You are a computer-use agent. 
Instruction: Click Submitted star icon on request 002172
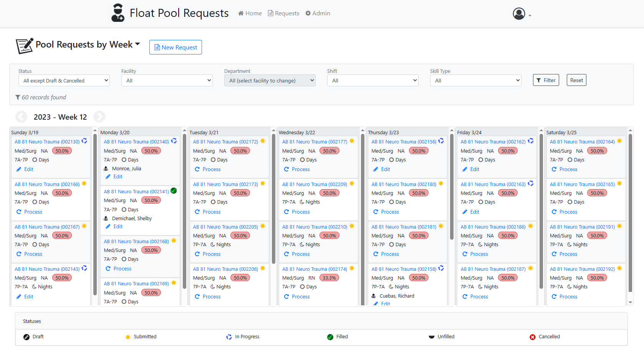click(x=263, y=141)
